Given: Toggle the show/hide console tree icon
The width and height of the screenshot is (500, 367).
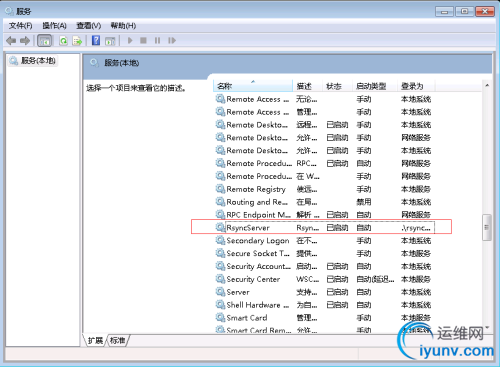Looking at the screenshot, I should pyautogui.click(x=44, y=41).
